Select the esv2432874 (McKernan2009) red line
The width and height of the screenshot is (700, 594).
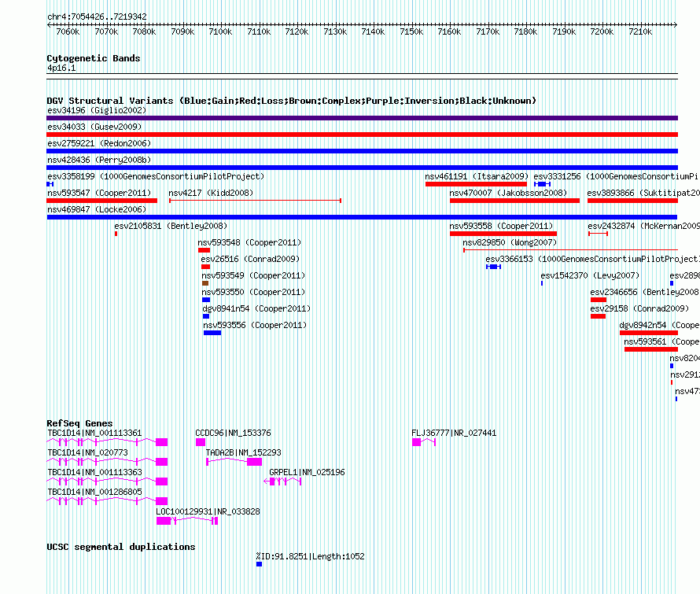coord(598,234)
